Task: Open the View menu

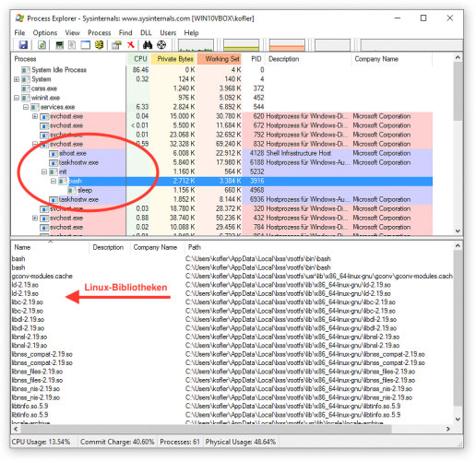Action: 72,33
